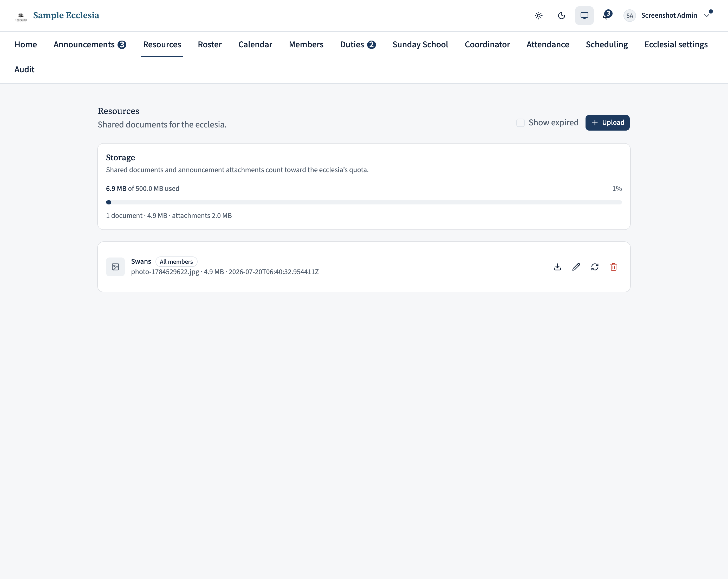The height and width of the screenshot is (579, 728).
Task: Open notifications bell with 3 badge
Action: [x=607, y=15]
